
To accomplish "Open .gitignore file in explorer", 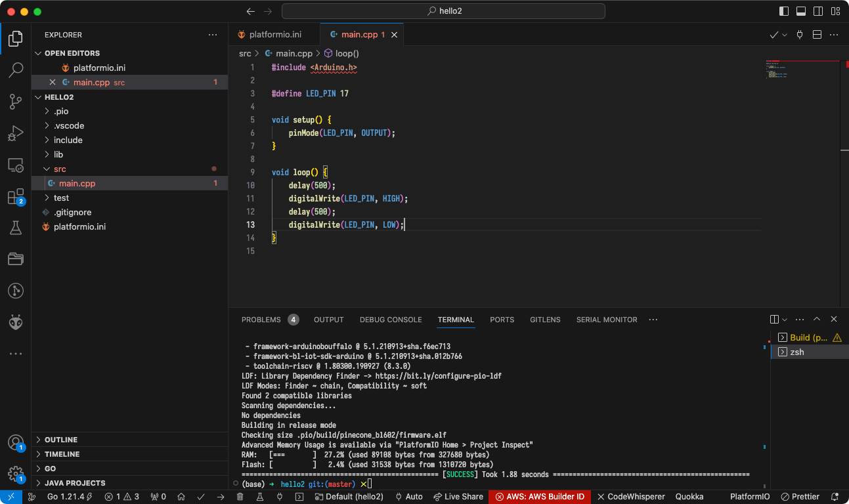I will click(129, 213).
